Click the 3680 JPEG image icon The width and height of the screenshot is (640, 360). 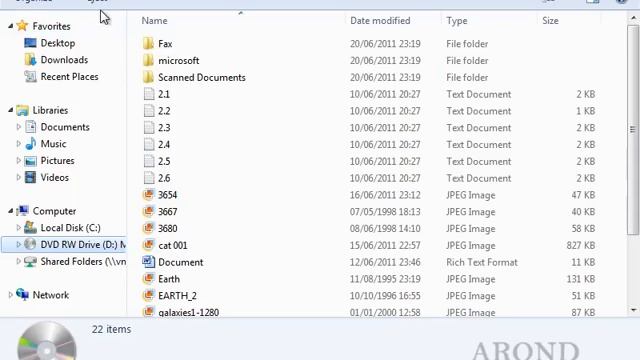149,228
